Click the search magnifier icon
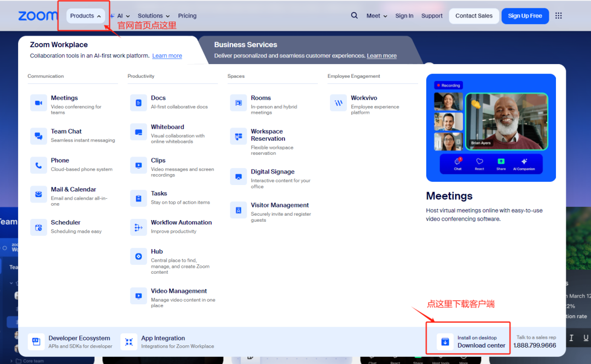Screen dimensions: 591x364 pos(355,16)
